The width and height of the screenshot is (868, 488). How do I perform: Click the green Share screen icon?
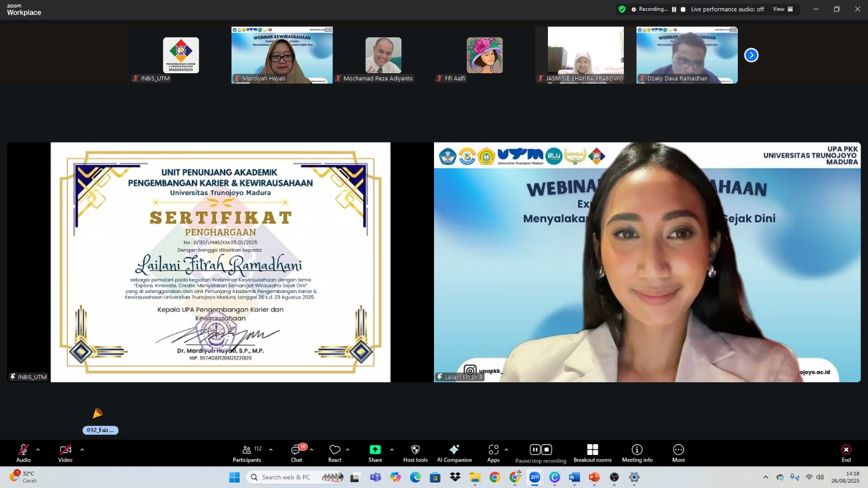[x=375, y=450]
